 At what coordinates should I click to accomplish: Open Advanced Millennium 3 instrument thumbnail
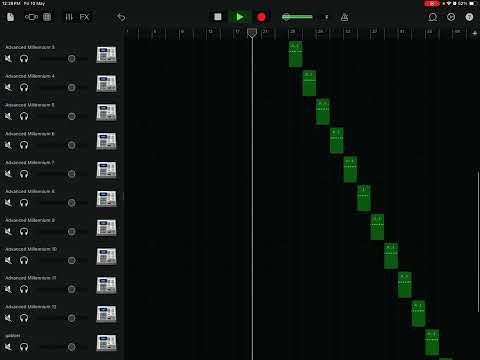pyautogui.click(x=106, y=55)
